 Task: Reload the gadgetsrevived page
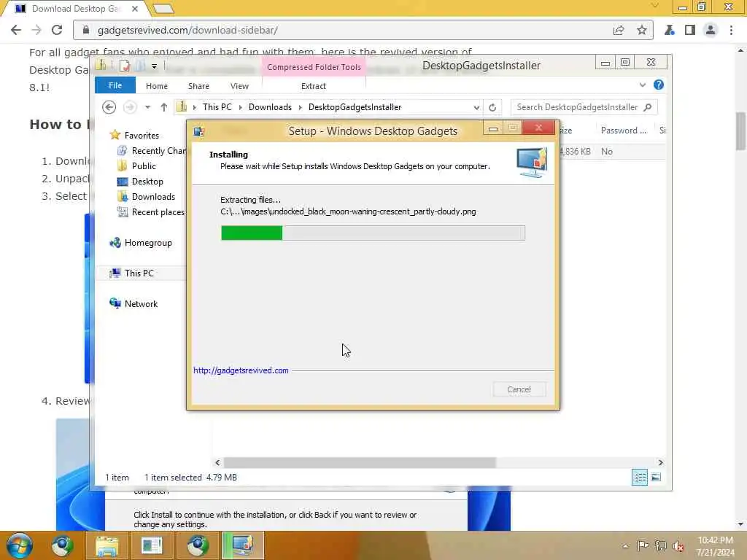57,30
